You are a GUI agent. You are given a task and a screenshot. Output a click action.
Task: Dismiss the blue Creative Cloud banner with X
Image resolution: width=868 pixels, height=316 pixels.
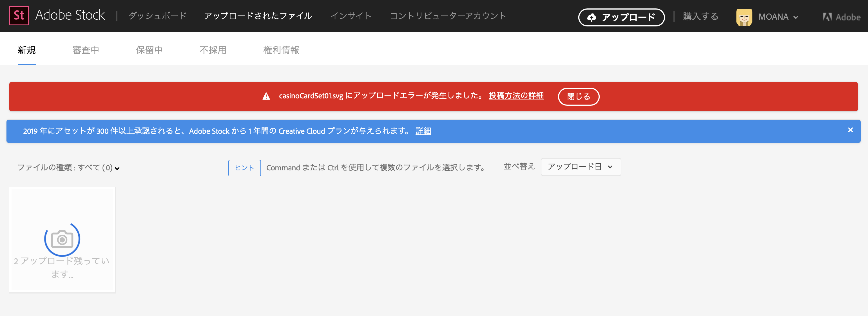tap(850, 130)
